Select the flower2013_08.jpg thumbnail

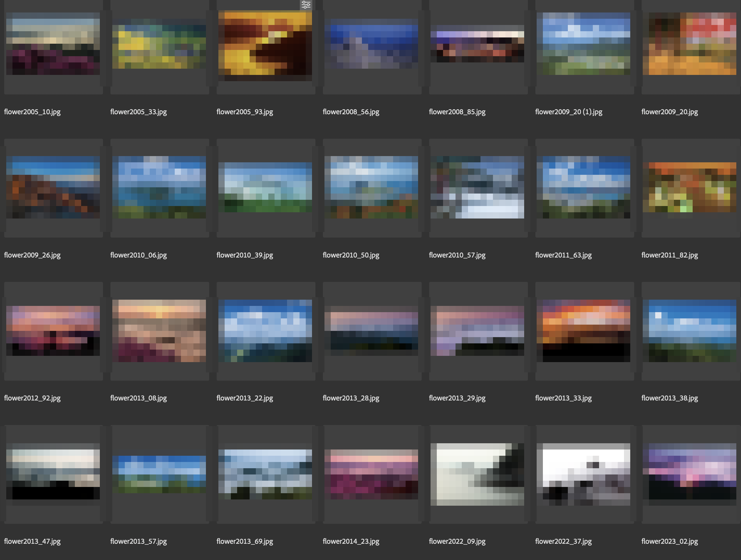(x=159, y=331)
